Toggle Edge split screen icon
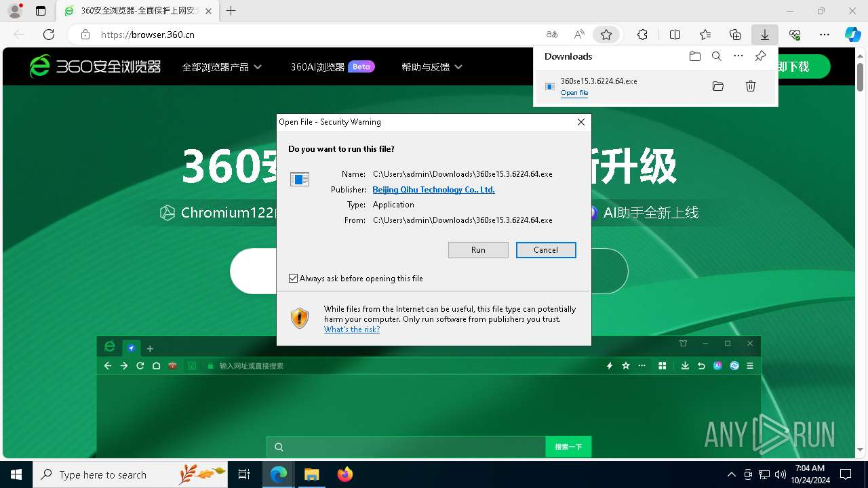 coord(675,35)
